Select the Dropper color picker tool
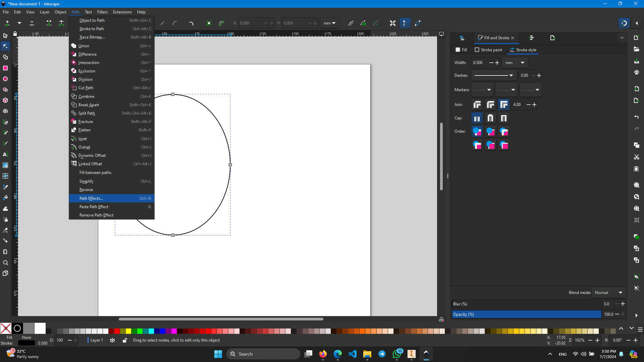 5,187
